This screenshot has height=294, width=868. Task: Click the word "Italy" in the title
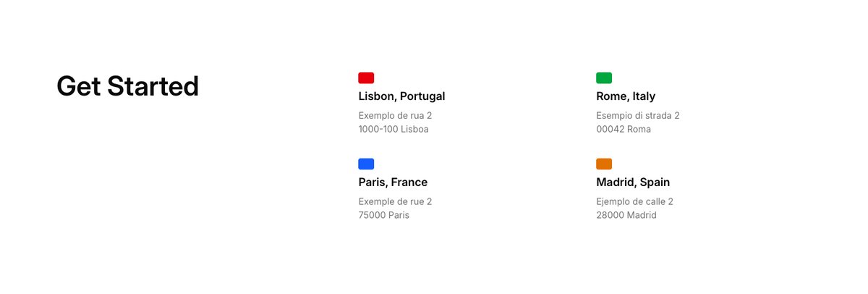coord(644,96)
